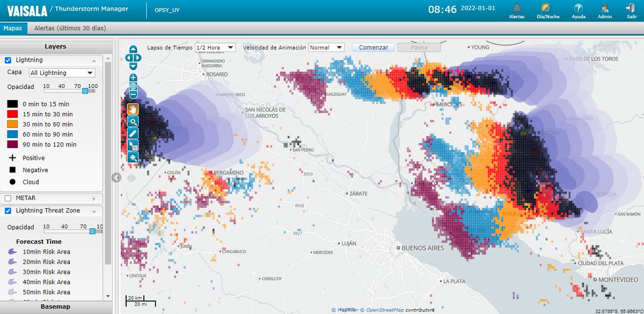The image size is (644, 314).
Task: Pan the map down
Action: (x=133, y=66)
